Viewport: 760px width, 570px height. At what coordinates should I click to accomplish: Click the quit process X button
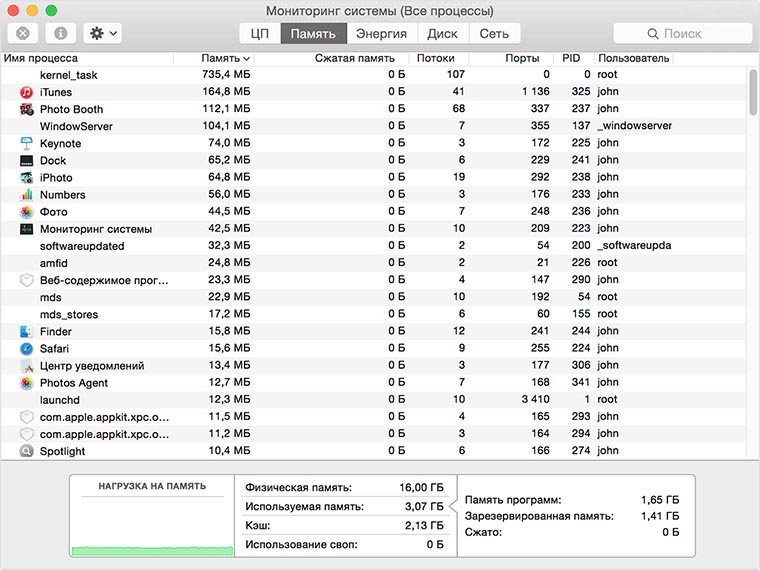[23, 33]
